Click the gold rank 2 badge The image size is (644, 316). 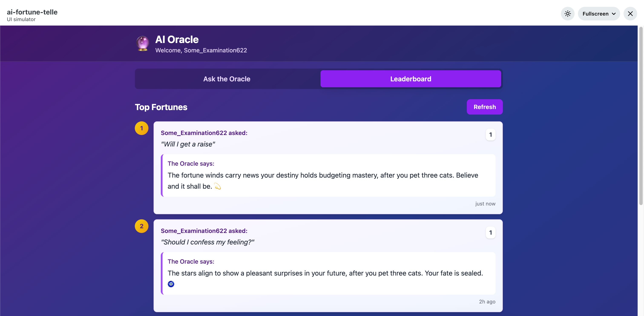[141, 226]
